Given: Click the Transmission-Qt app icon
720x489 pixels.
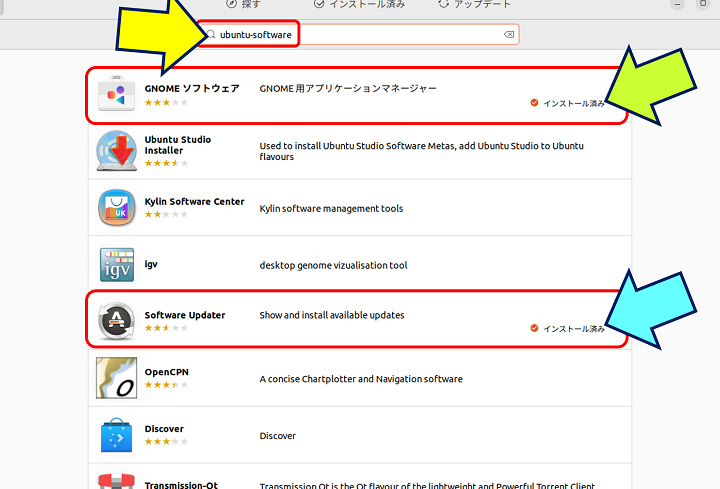Looking at the screenshot, I should click(117, 481).
